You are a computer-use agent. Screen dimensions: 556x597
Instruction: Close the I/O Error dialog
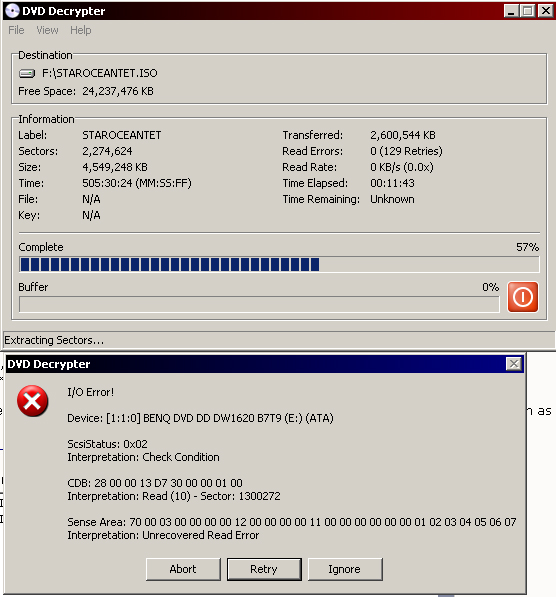[514, 364]
